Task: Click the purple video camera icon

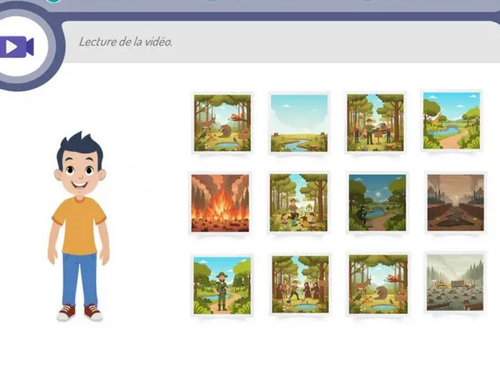Action: (x=17, y=47)
